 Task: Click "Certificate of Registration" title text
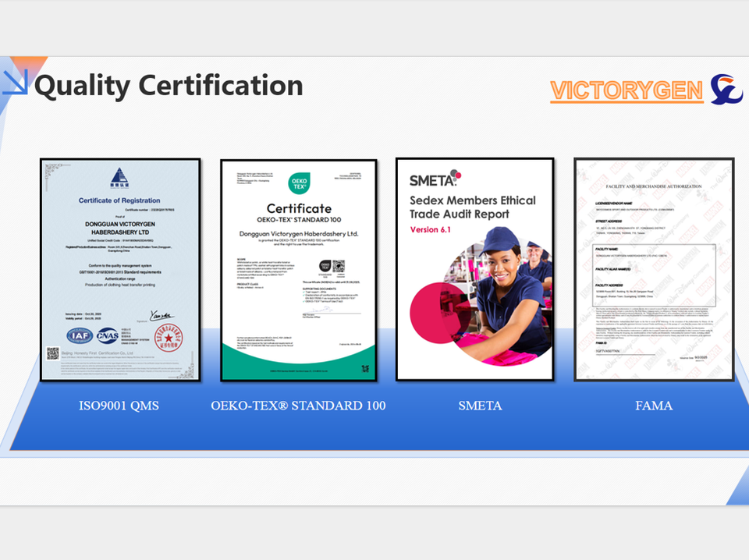(x=119, y=200)
